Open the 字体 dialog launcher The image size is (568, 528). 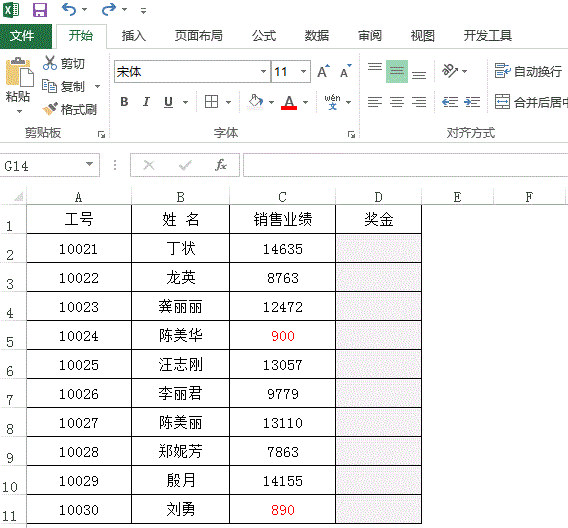click(x=351, y=135)
